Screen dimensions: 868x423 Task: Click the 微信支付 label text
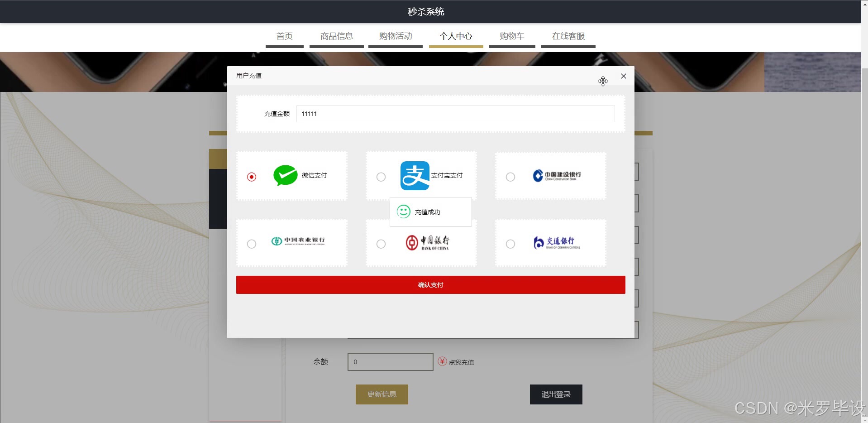[314, 175]
